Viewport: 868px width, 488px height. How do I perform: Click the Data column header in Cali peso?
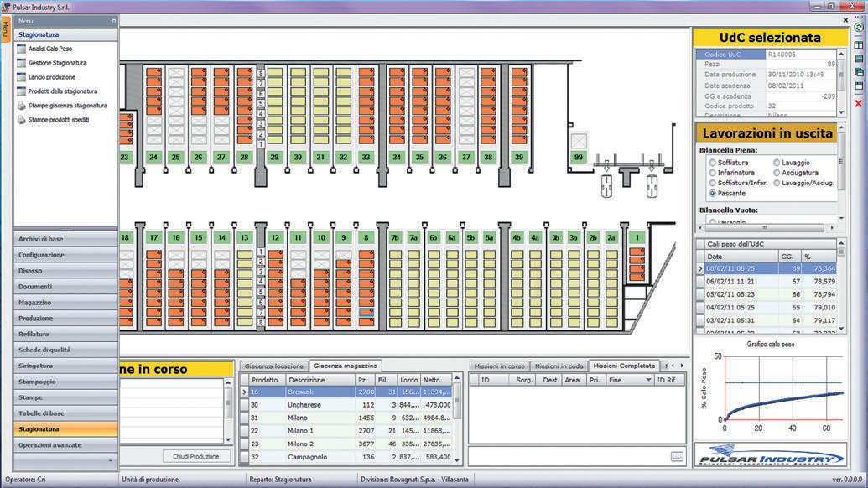[741, 257]
